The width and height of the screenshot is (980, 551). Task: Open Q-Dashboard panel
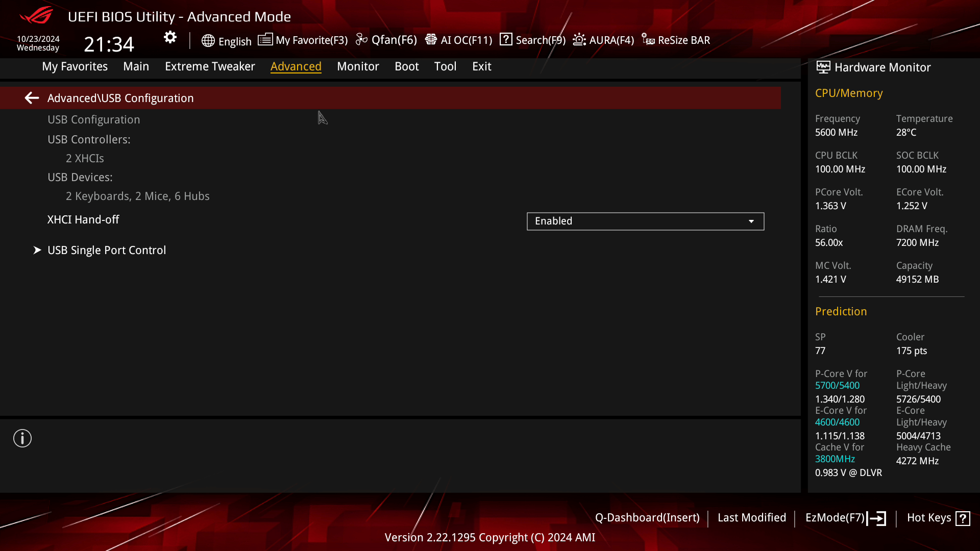point(646,517)
